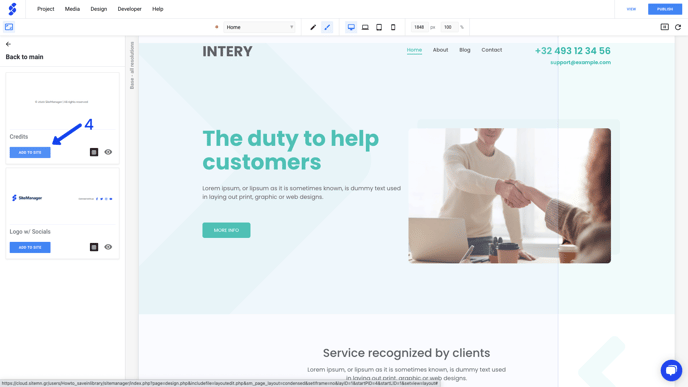Click the refresh icon at top right

tap(678, 27)
